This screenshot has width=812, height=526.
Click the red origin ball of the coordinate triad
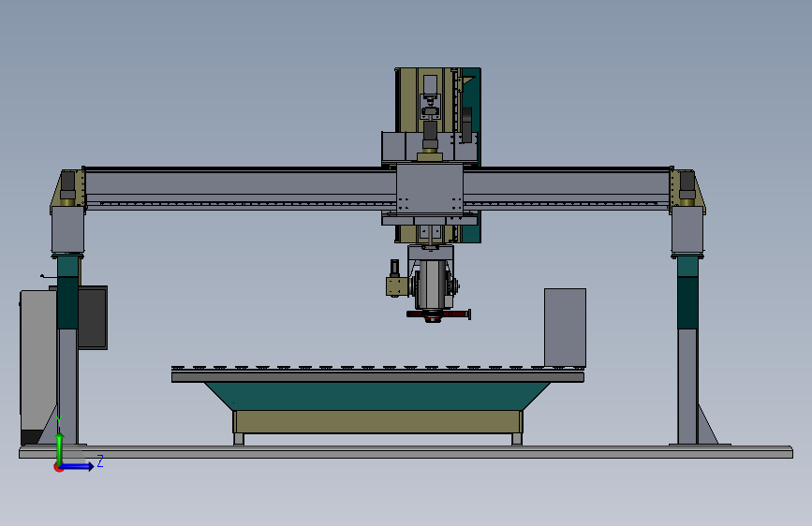[x=58, y=467]
